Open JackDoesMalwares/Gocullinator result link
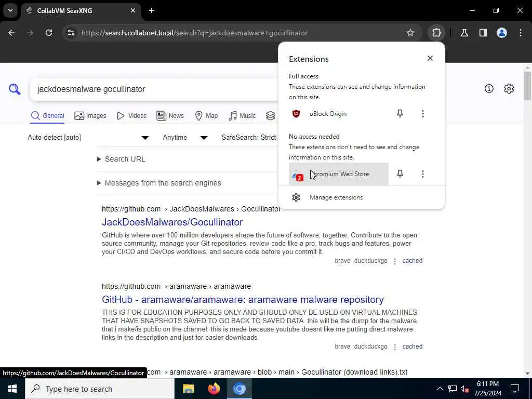Screen dimensions: 532x399 click(x=172, y=222)
